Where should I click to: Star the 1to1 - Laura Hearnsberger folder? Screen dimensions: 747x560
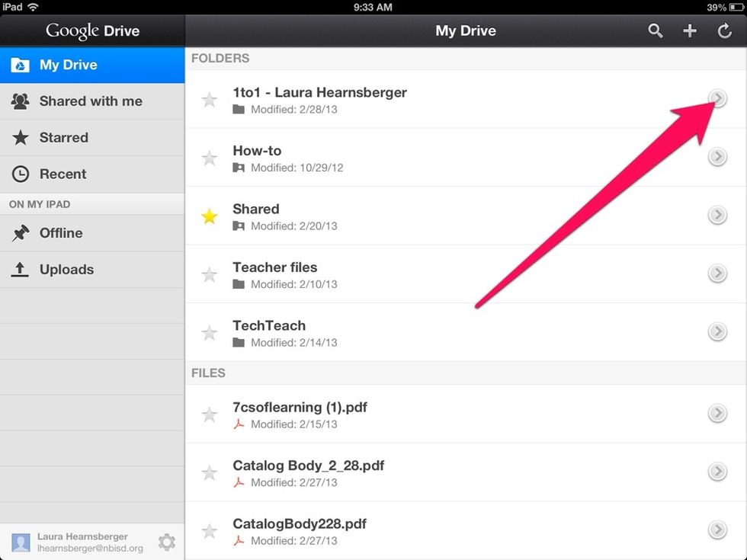[x=209, y=100]
